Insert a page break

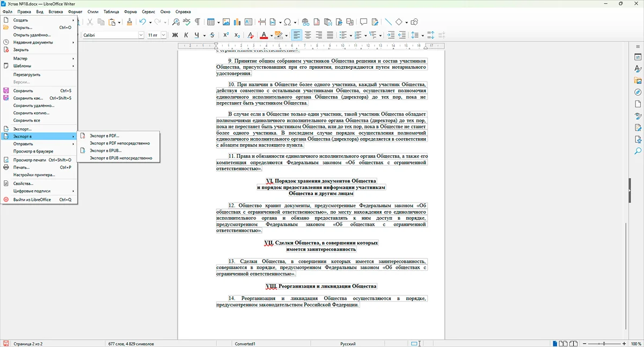point(262,22)
